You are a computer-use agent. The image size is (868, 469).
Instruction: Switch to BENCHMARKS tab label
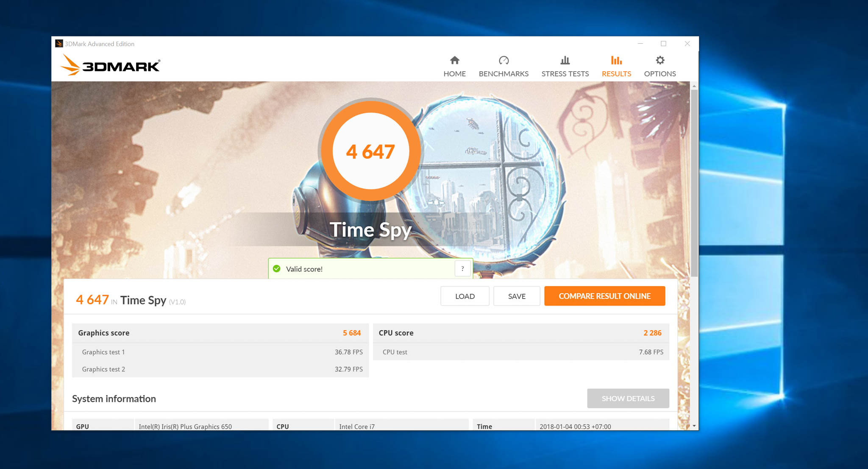click(x=504, y=74)
